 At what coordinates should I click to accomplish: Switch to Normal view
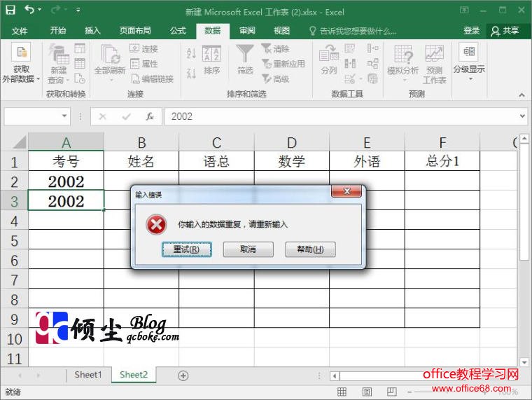(x=342, y=392)
